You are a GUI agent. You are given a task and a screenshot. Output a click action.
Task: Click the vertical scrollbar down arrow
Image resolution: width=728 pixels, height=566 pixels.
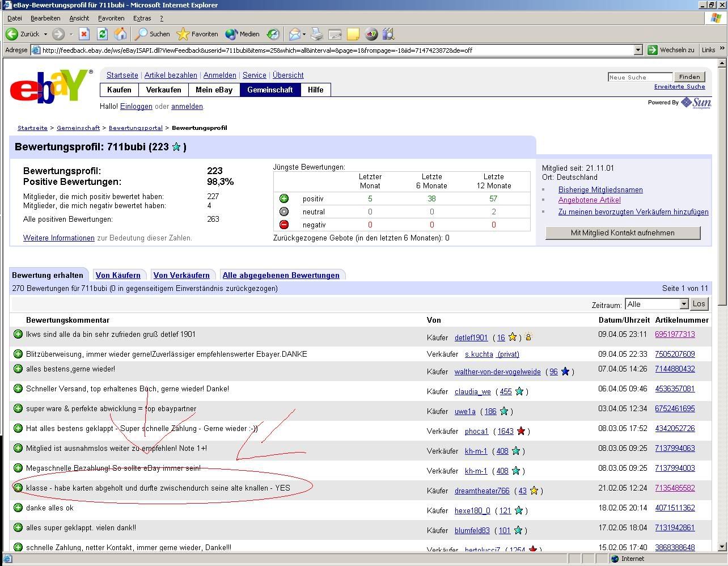tap(722, 547)
